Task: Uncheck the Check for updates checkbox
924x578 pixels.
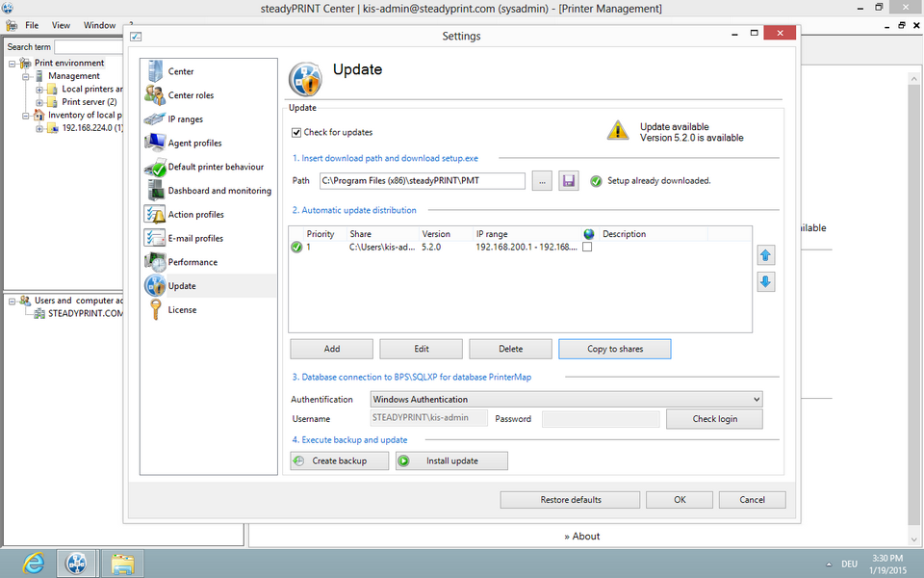Action: point(296,133)
